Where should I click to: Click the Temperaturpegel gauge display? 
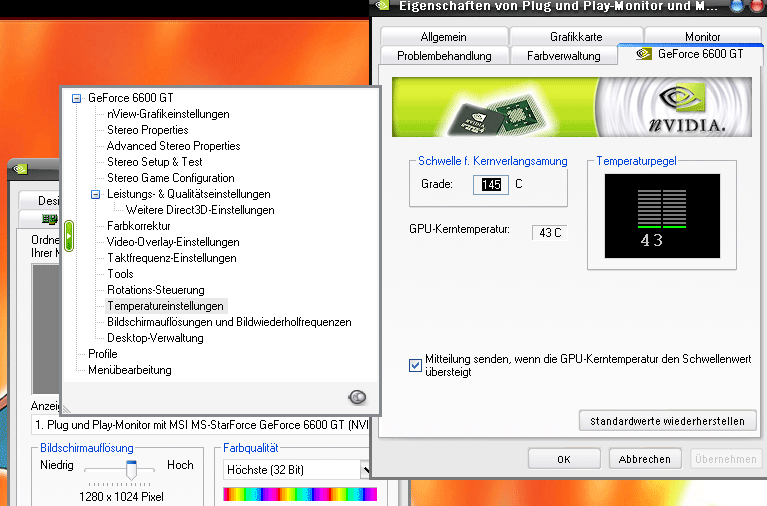662,216
